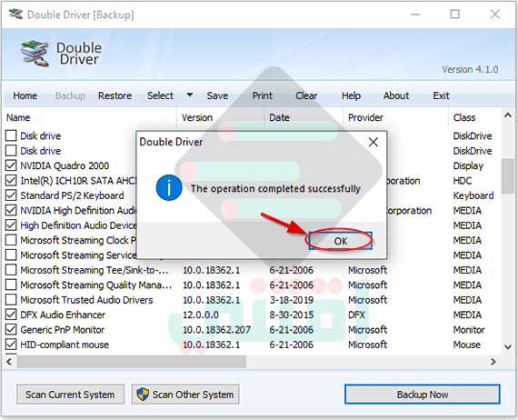Select the Display class cell
Screen dimensions: 518x420
468,165
